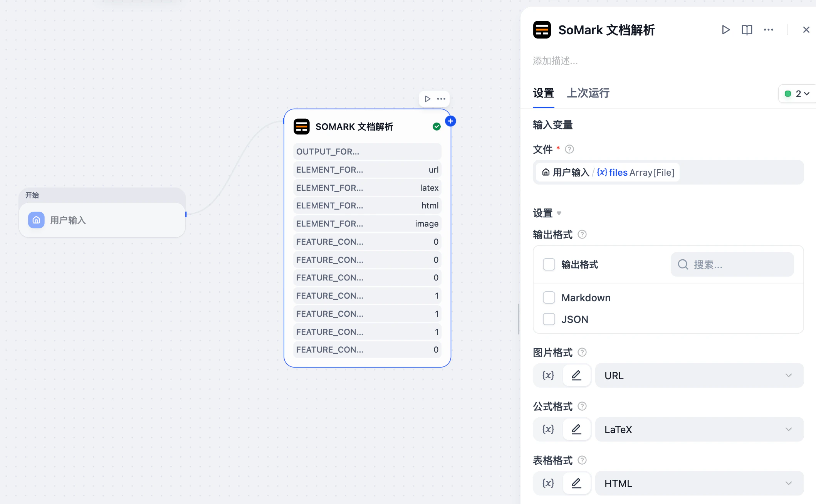
Task: Click the SoMark logo icon in panel header
Action: click(542, 30)
